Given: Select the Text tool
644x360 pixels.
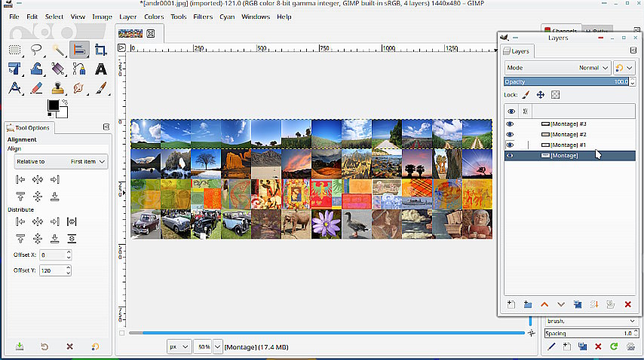Looking at the screenshot, I should [100, 69].
